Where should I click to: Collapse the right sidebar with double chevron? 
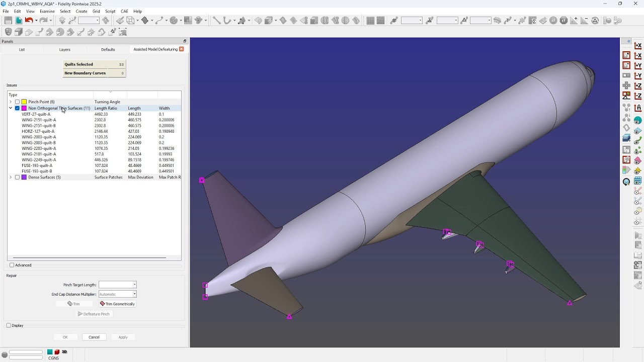tap(629, 41)
